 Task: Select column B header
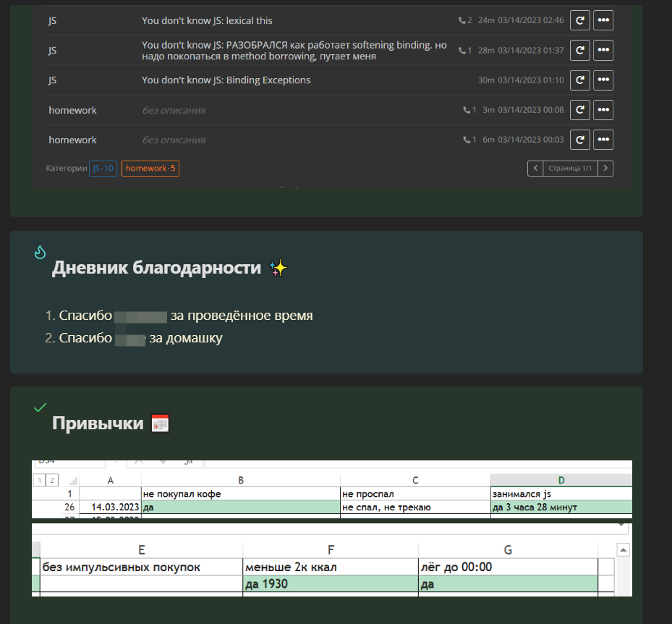(x=241, y=481)
